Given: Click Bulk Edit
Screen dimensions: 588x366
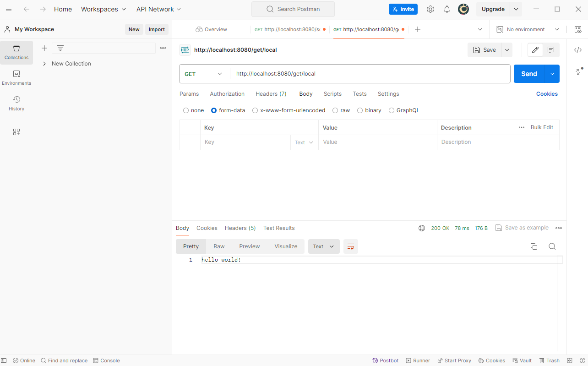Looking at the screenshot, I should click(542, 127).
